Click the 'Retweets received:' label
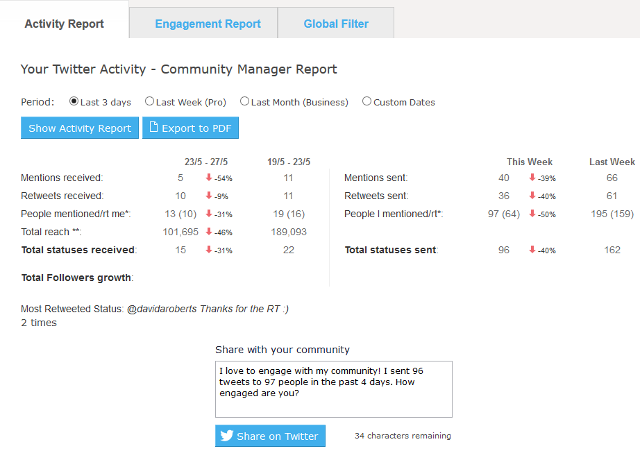Screen dimensions: 640x451 62,196
